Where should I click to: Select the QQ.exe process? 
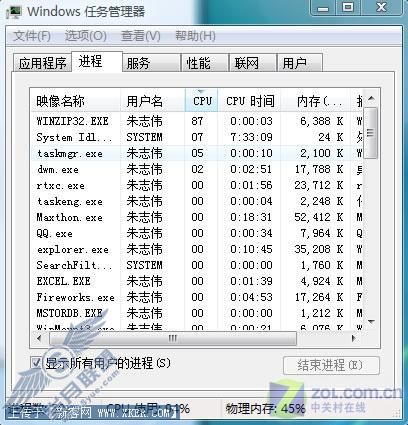197,233
